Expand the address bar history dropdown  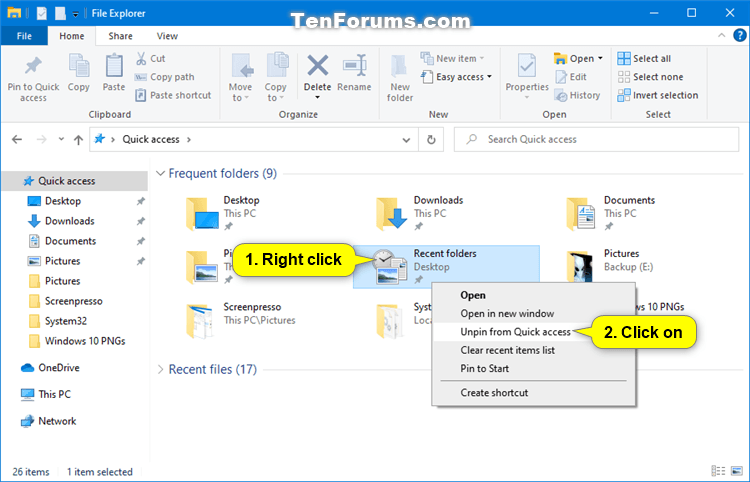pyautogui.click(x=406, y=140)
